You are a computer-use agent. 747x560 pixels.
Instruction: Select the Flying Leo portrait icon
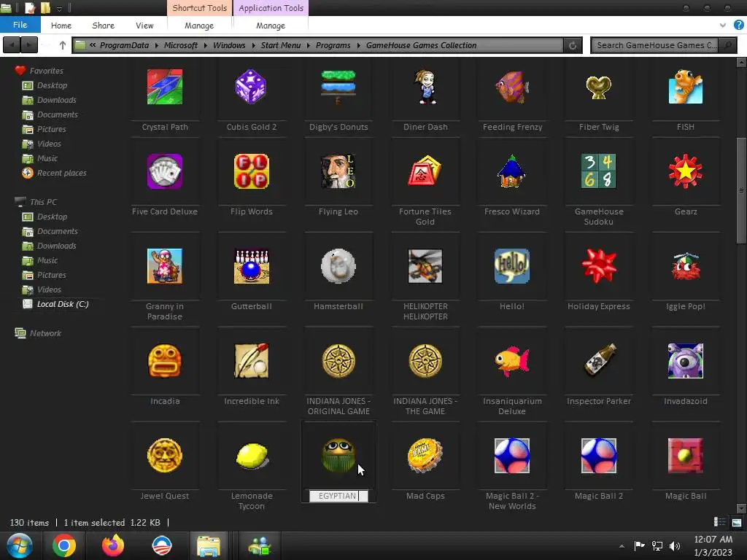(338, 171)
